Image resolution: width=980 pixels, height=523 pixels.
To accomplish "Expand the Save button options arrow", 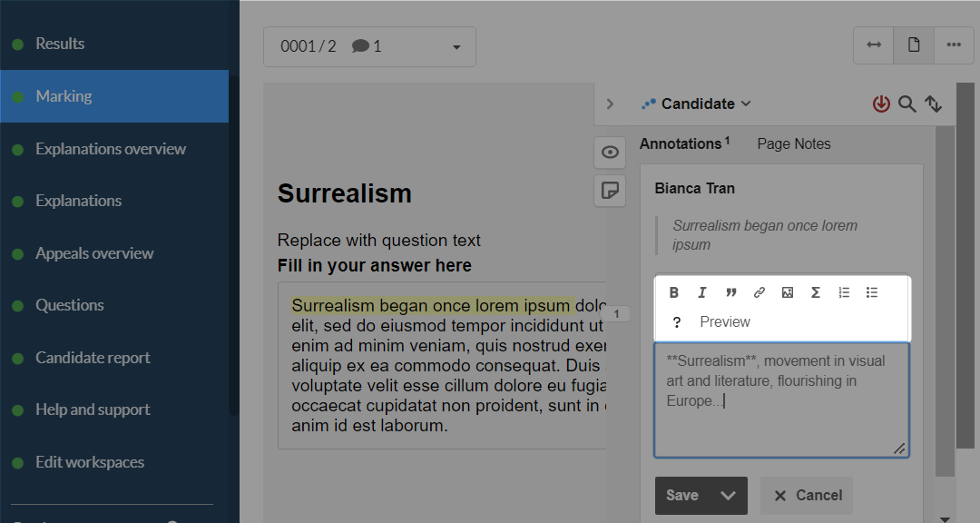I will [728, 496].
